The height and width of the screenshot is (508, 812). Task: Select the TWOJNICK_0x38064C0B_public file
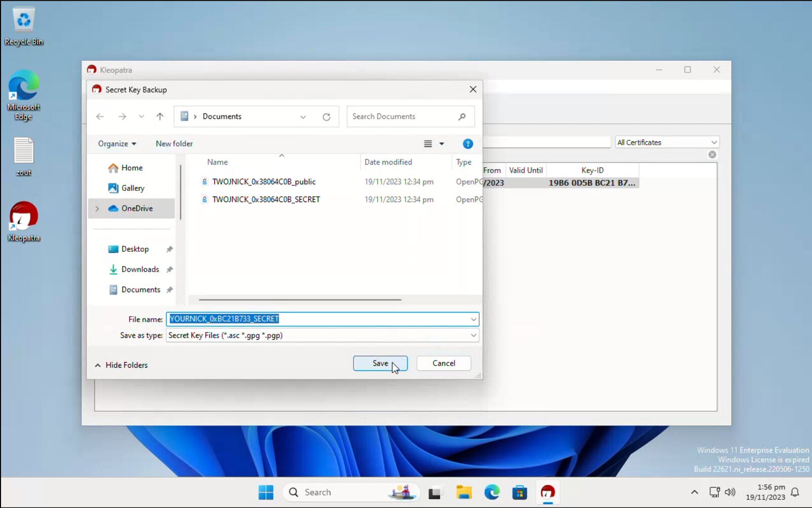coord(264,182)
